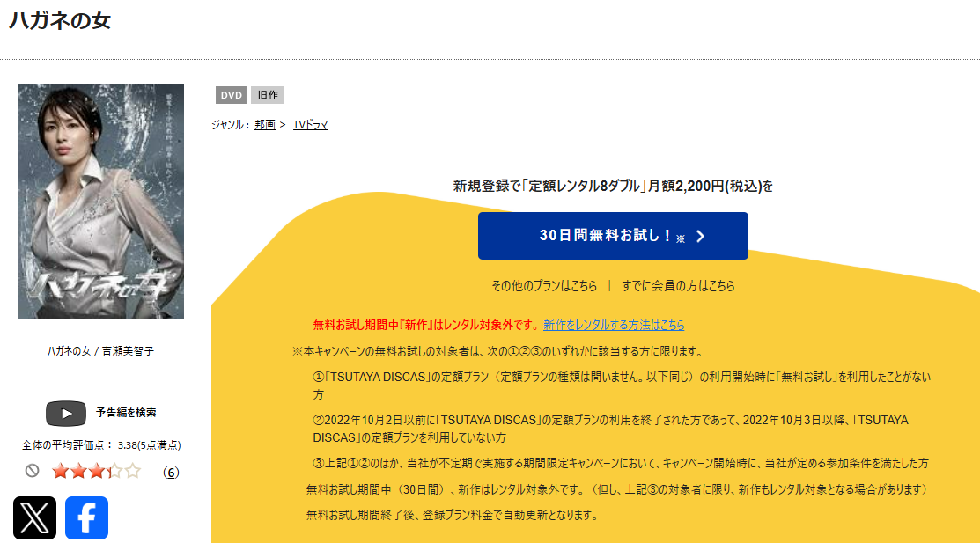Image resolution: width=980 pixels, height=543 pixels.
Task: Select the no-rating prohibition icon
Action: click(x=33, y=471)
